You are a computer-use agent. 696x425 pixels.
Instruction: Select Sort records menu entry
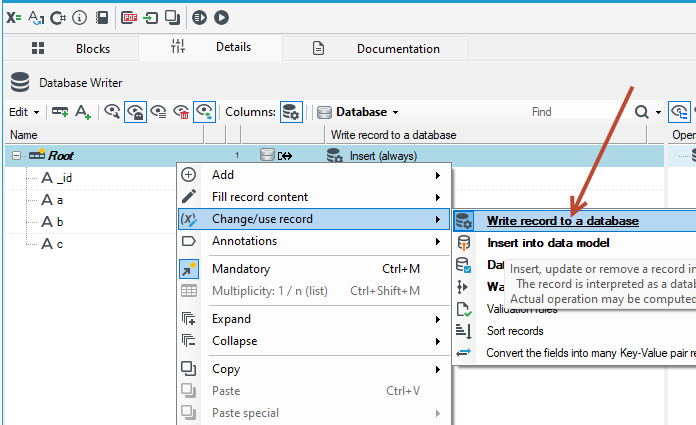515,331
